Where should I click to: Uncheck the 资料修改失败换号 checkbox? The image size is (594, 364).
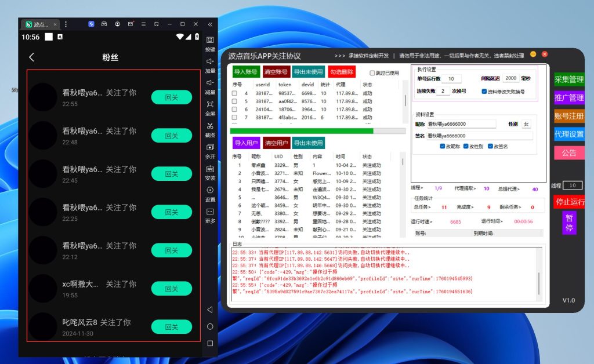(x=484, y=91)
